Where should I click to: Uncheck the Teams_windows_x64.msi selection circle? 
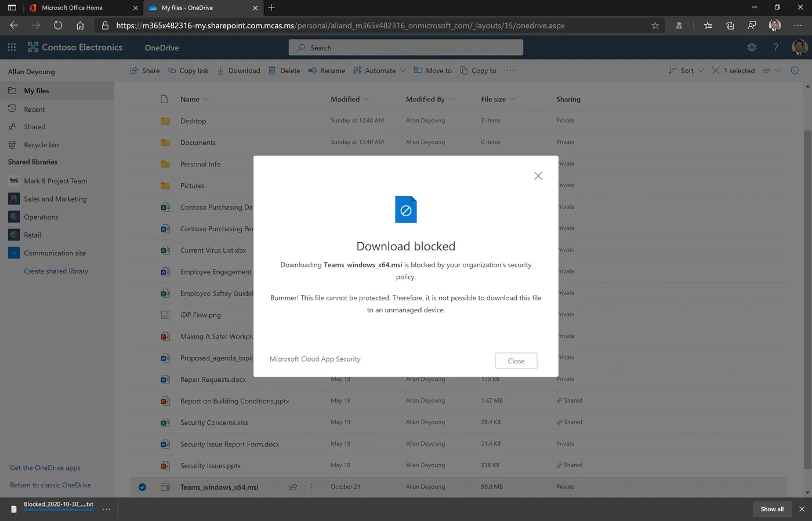tap(142, 487)
